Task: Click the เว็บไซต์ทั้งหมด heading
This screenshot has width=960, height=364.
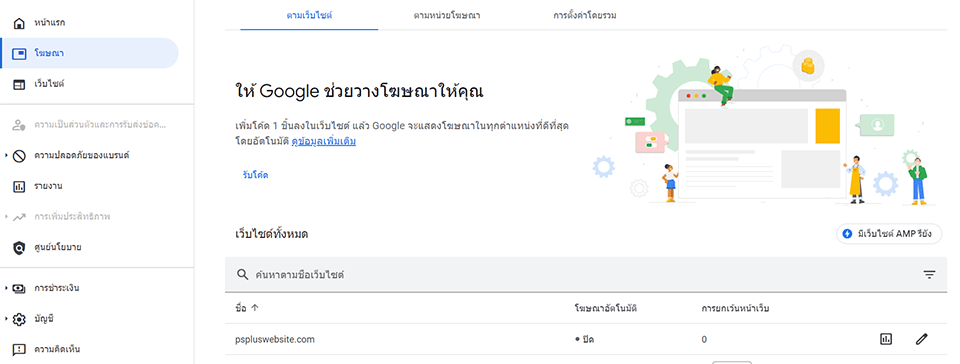Action: click(272, 234)
